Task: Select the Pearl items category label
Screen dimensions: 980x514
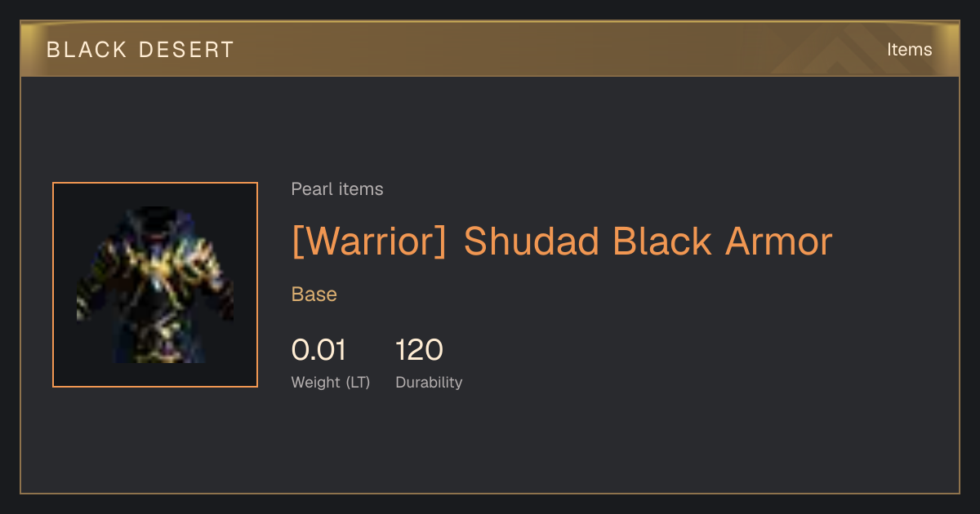Action: click(x=337, y=189)
